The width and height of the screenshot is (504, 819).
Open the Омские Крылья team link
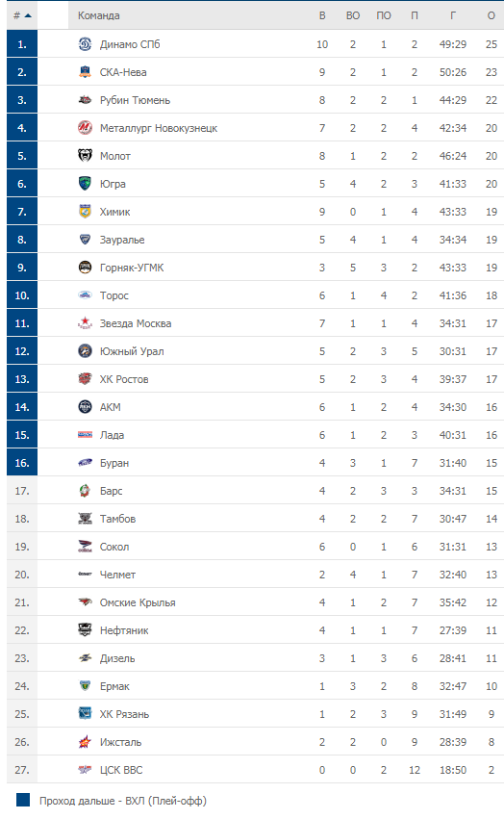pyautogui.click(x=138, y=602)
